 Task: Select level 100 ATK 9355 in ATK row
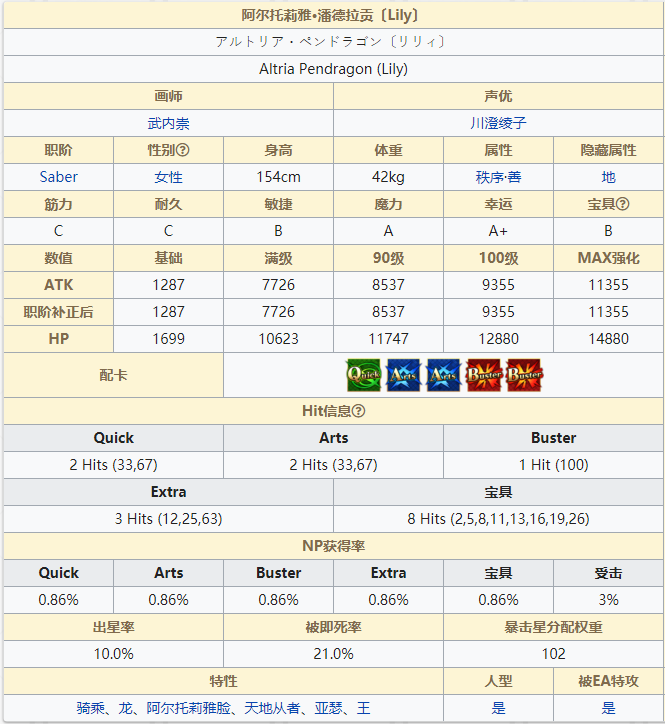[x=498, y=285]
